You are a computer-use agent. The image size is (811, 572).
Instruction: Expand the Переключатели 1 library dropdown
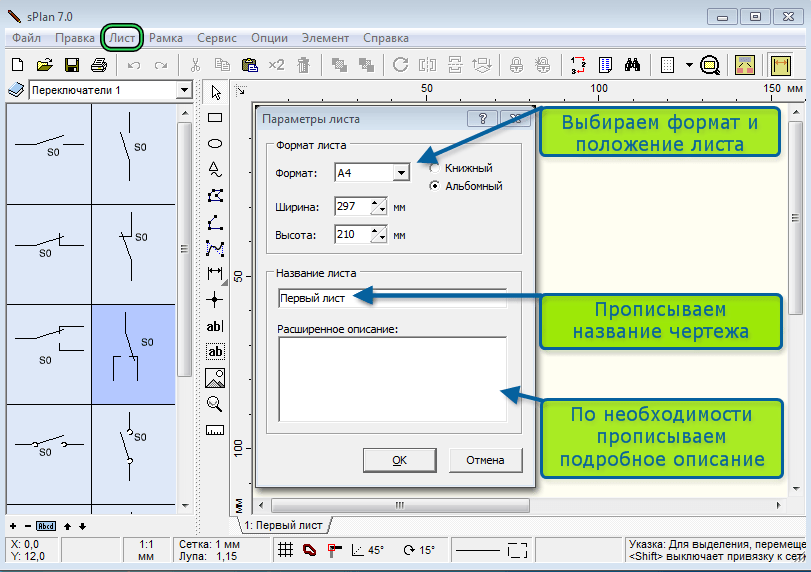pyautogui.click(x=184, y=90)
